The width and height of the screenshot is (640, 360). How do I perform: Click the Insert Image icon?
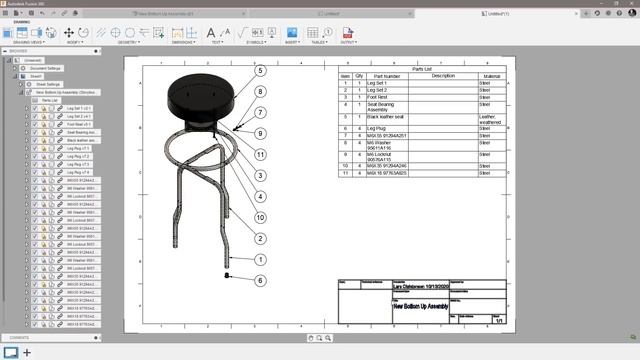tap(292, 33)
